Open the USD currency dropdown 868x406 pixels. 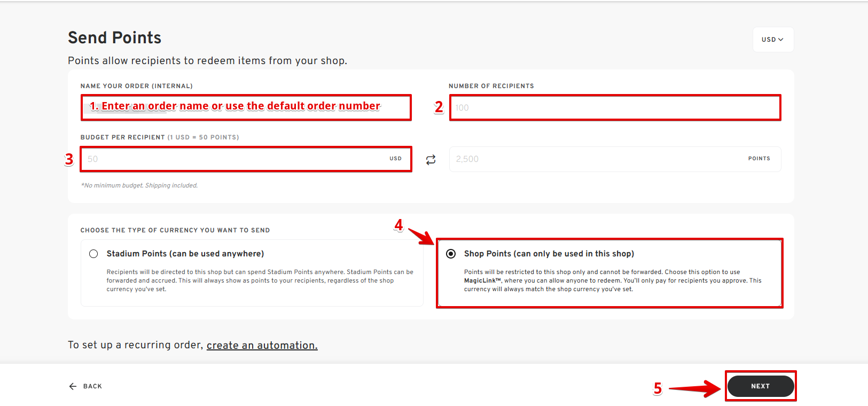772,40
